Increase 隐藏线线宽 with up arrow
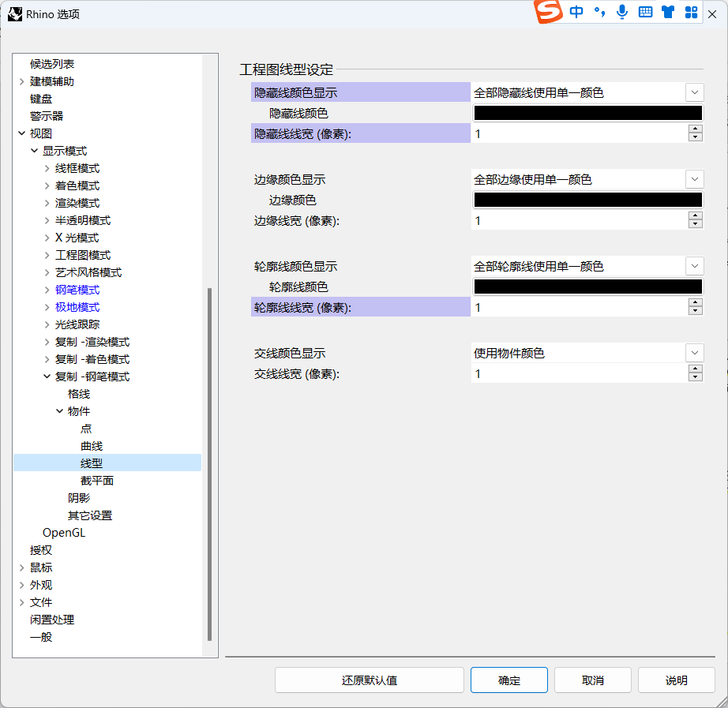The width and height of the screenshot is (728, 708). [x=695, y=129]
